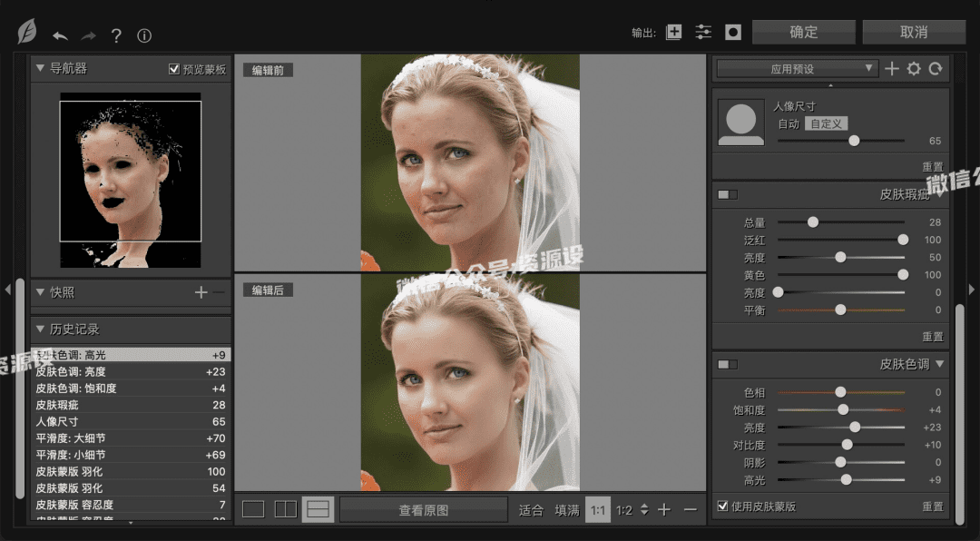Select history entry 平滑度: 小细节

(131, 456)
